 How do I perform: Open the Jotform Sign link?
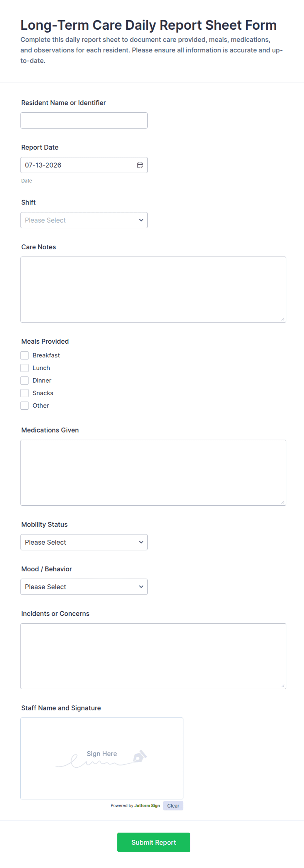pos(147,806)
